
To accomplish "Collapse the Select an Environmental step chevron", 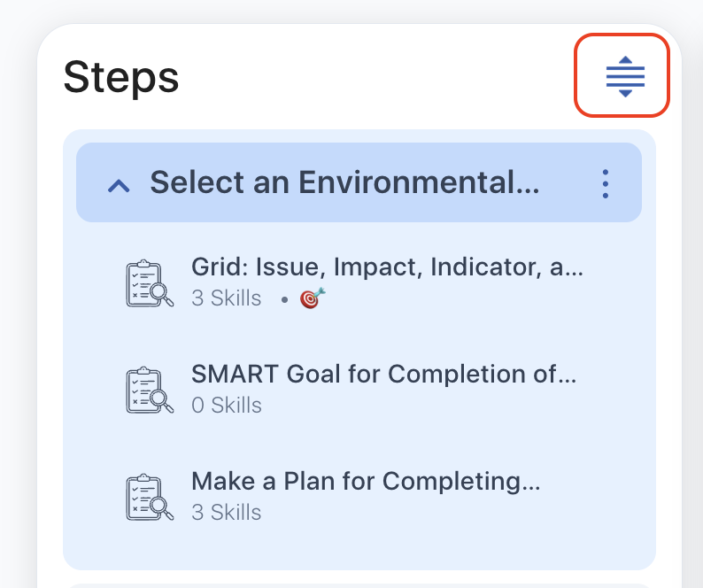I will click(120, 184).
